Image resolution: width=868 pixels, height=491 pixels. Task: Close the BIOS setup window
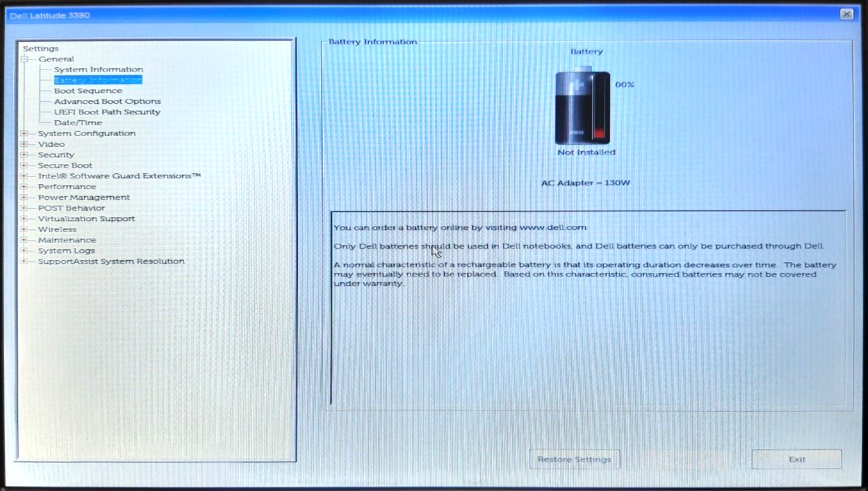pyautogui.click(x=846, y=14)
